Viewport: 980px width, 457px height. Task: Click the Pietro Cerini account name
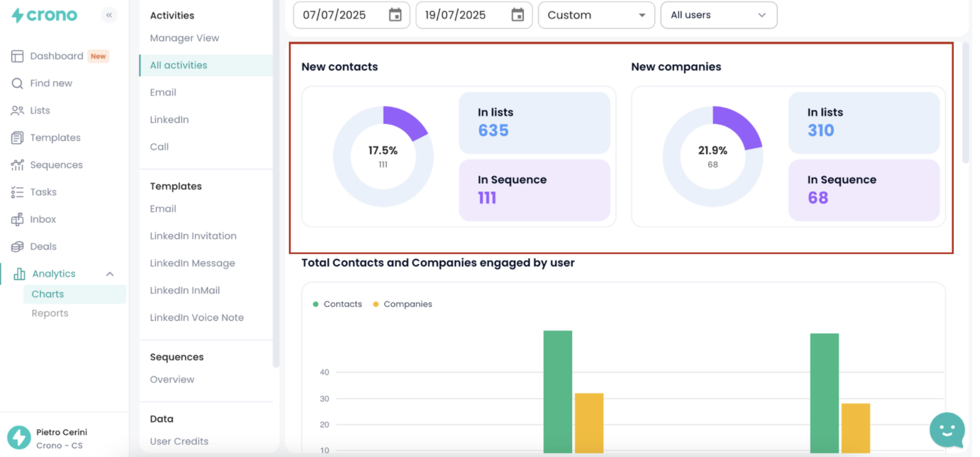(x=62, y=432)
